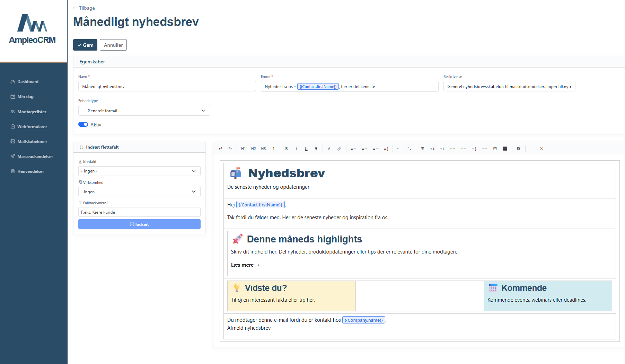Clear formatting with X icon
This screenshot has width=625, height=364.
tap(542, 149)
